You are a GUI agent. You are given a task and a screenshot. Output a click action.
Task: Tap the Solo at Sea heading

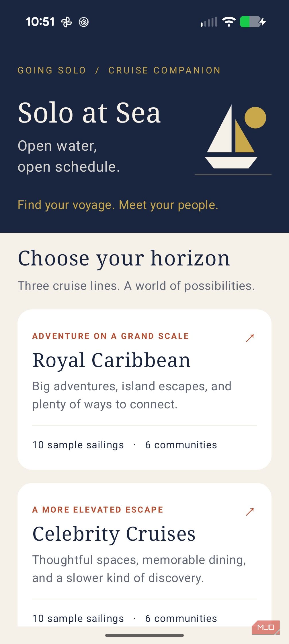coord(89,113)
